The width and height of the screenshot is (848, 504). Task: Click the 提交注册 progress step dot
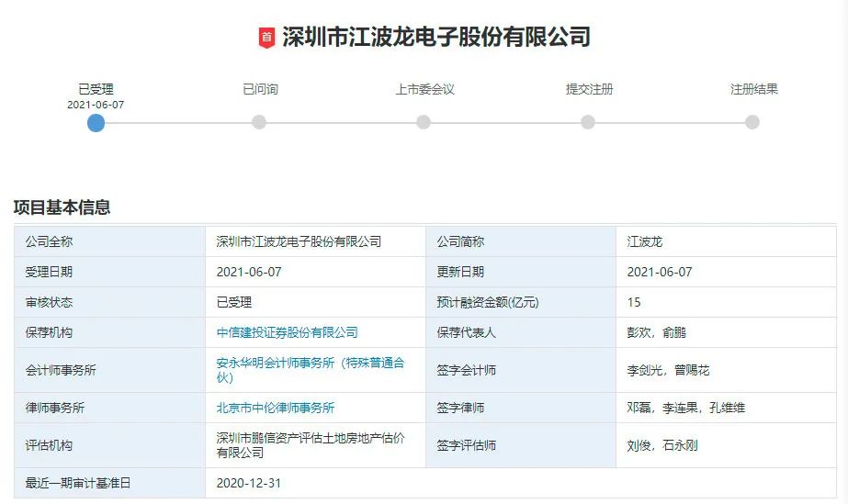pyautogui.click(x=588, y=122)
